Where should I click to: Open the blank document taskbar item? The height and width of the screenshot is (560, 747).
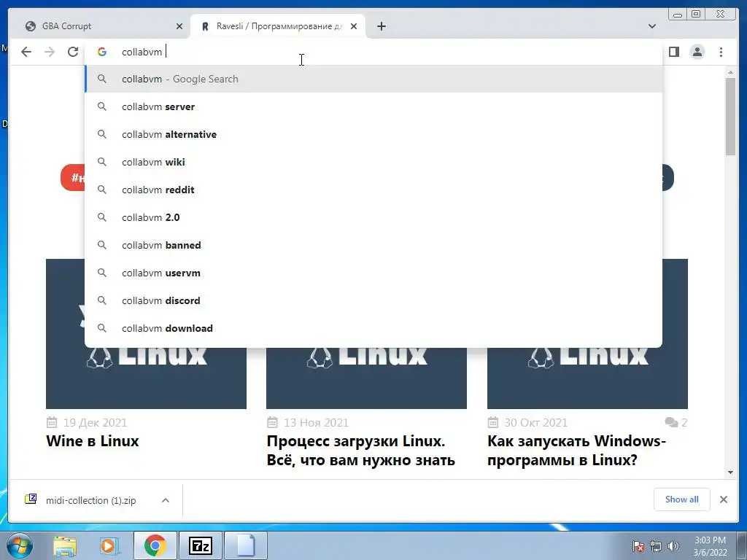(246, 545)
